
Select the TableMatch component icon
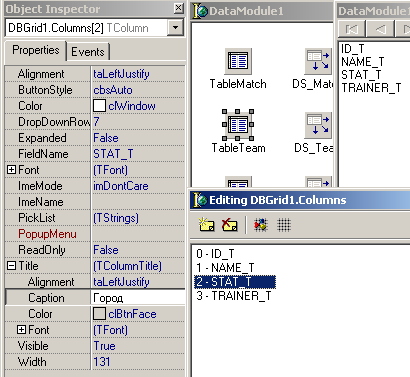238,61
